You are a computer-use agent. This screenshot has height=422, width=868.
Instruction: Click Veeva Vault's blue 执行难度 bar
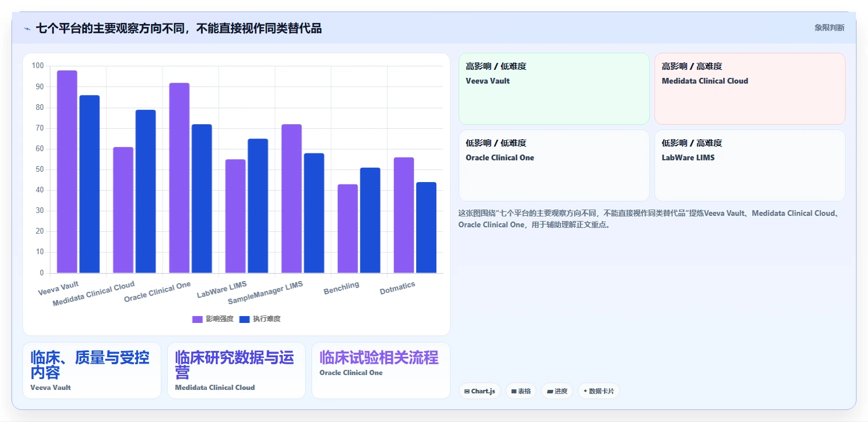click(89, 184)
